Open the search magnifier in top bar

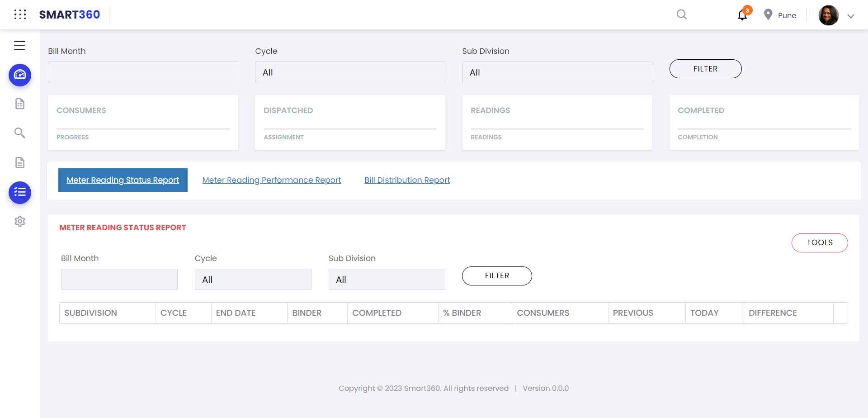tap(682, 14)
